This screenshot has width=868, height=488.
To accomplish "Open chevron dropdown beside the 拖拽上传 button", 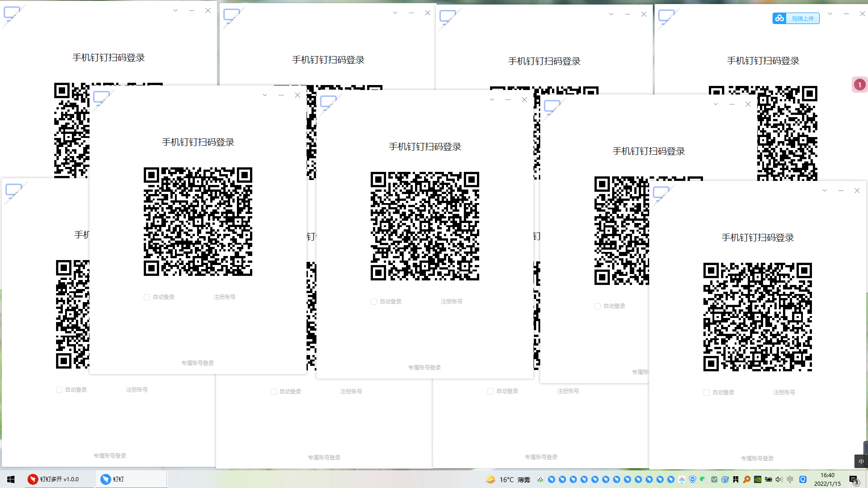I will [830, 14].
